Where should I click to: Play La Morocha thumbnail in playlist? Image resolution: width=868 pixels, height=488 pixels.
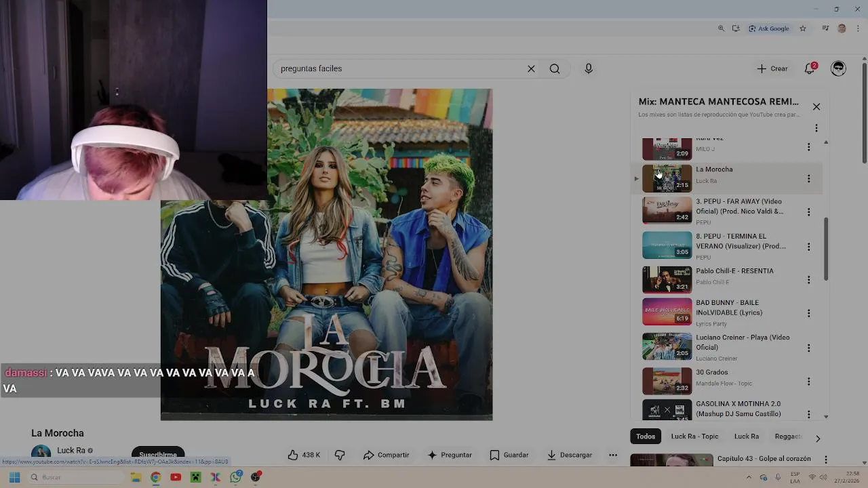(x=667, y=178)
